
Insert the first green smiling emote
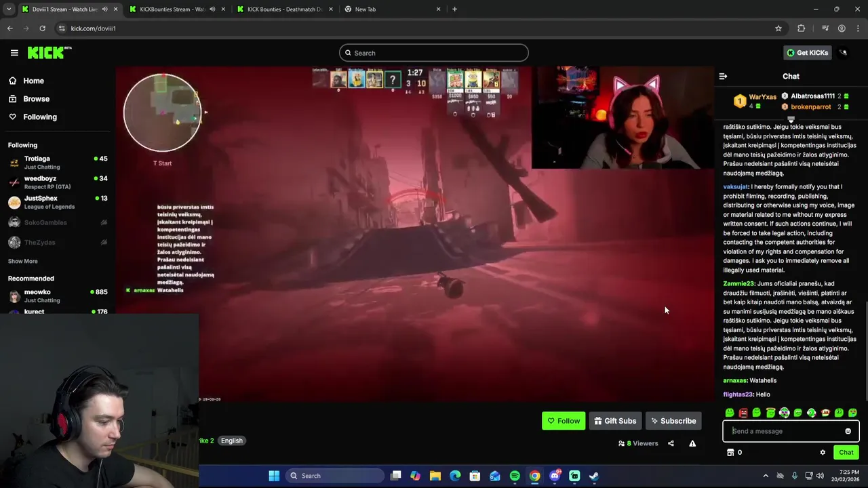coord(730,413)
